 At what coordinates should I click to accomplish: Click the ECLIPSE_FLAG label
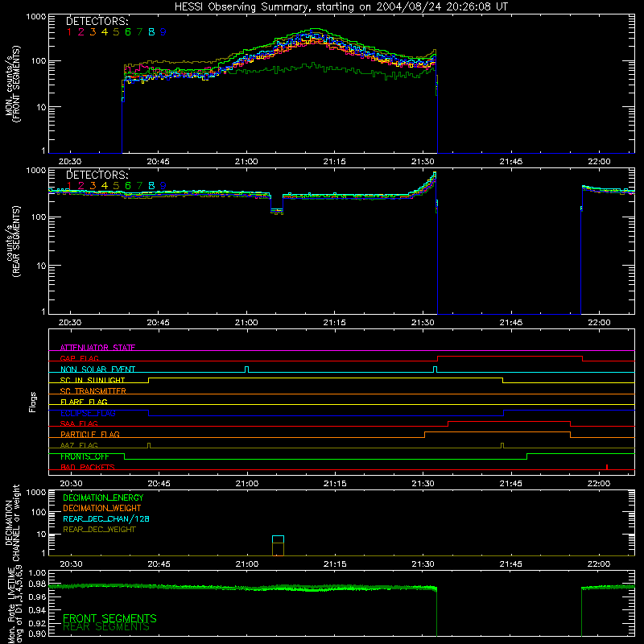[x=88, y=413]
